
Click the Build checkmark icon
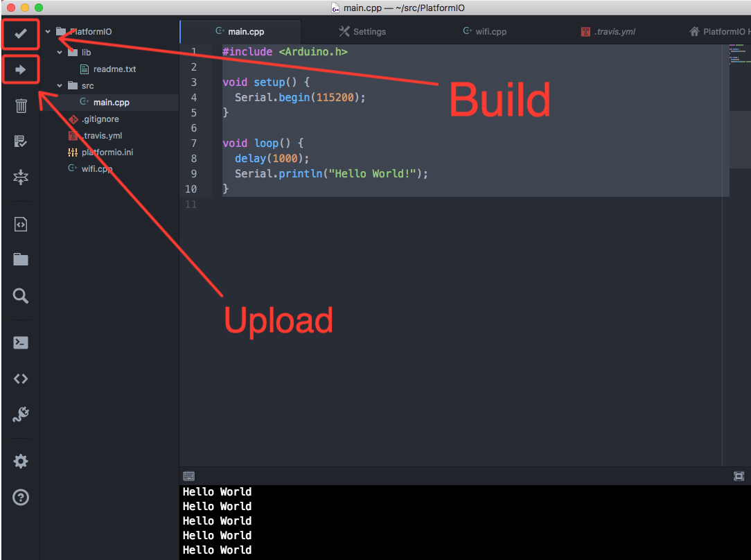click(x=21, y=33)
